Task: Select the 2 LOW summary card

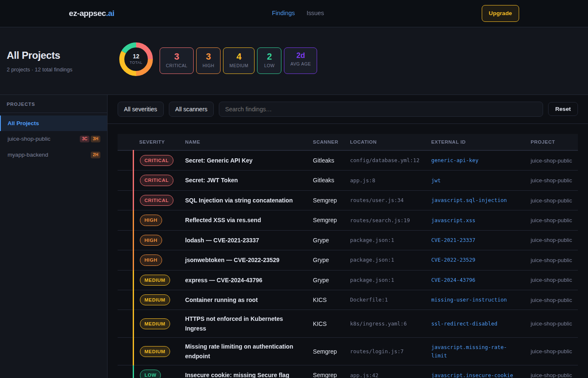Action: (x=269, y=60)
